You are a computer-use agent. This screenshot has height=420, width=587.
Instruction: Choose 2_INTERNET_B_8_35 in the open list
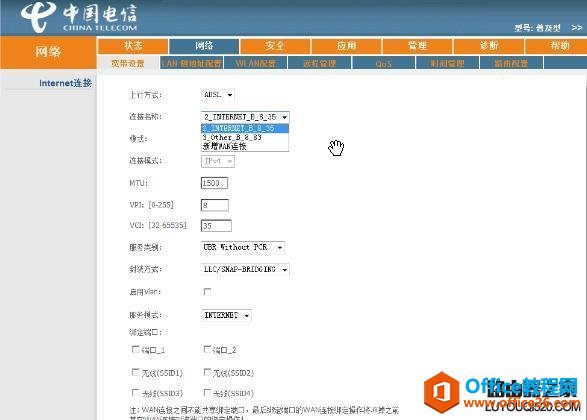coord(245,128)
